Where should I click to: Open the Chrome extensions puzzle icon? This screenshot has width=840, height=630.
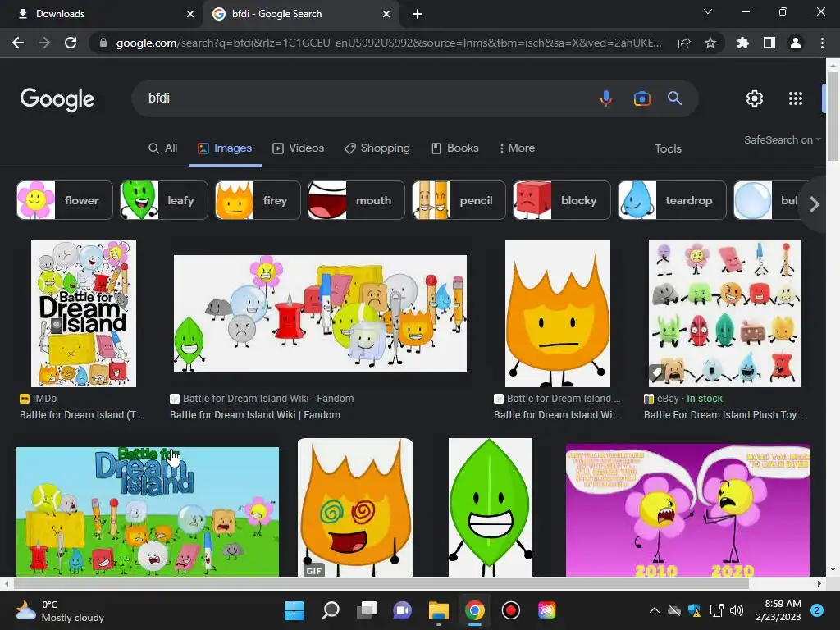tap(742, 43)
